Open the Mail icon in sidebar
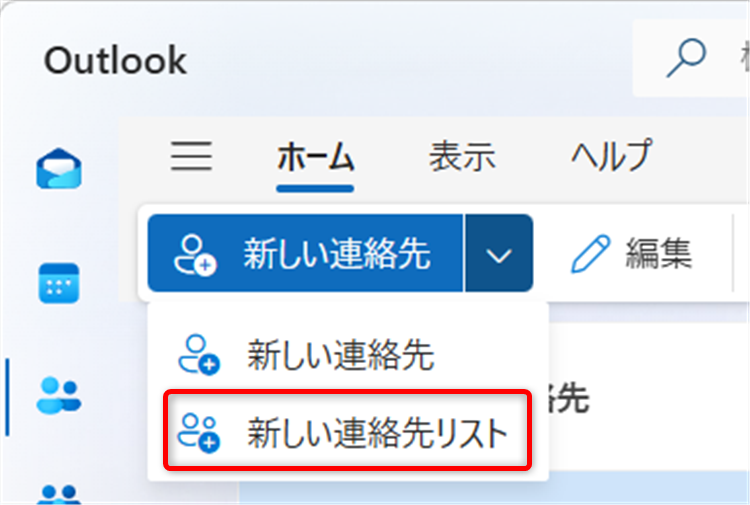The height and width of the screenshot is (505, 750). click(59, 168)
